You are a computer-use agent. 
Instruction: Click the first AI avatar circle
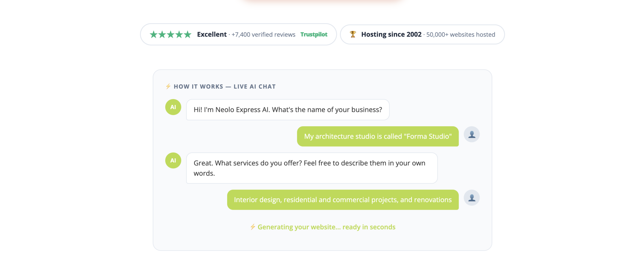coord(173,107)
